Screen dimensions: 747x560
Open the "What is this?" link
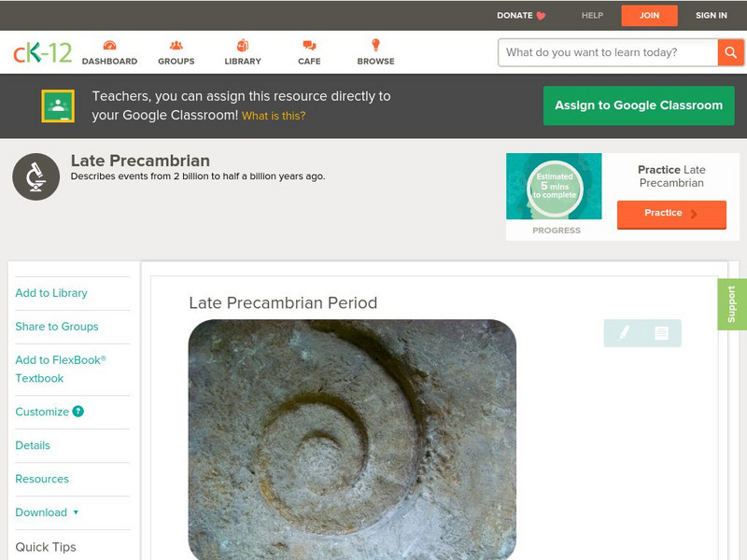(x=274, y=116)
